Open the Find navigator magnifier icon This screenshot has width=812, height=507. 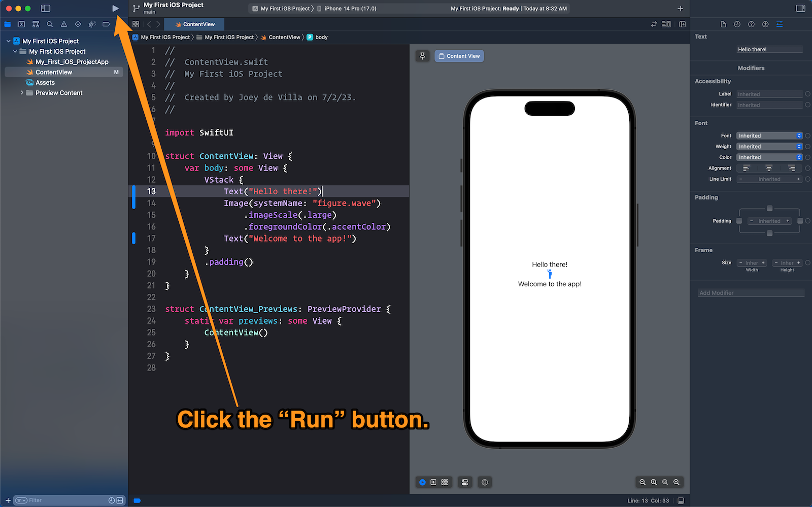click(x=50, y=24)
